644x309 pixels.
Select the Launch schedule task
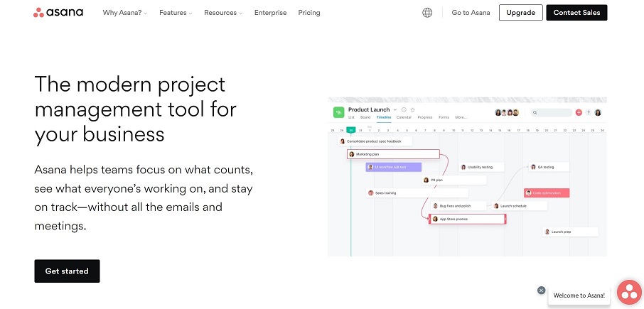click(x=520, y=206)
